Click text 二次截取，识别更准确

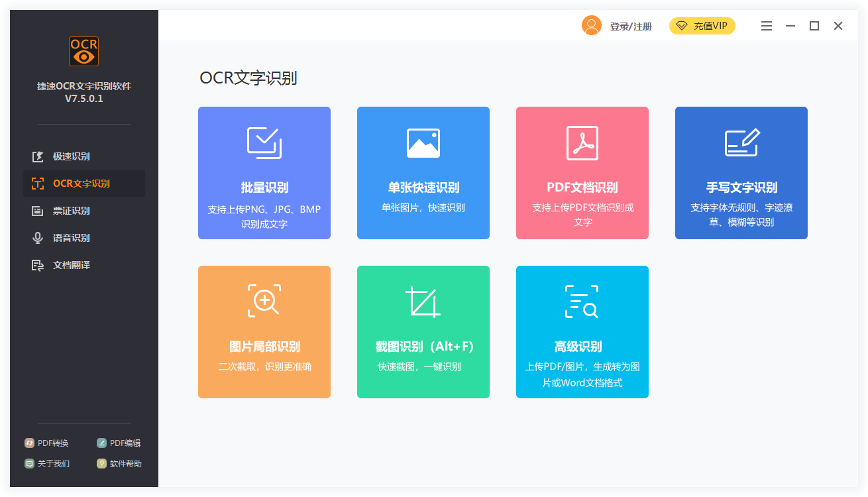(264, 366)
